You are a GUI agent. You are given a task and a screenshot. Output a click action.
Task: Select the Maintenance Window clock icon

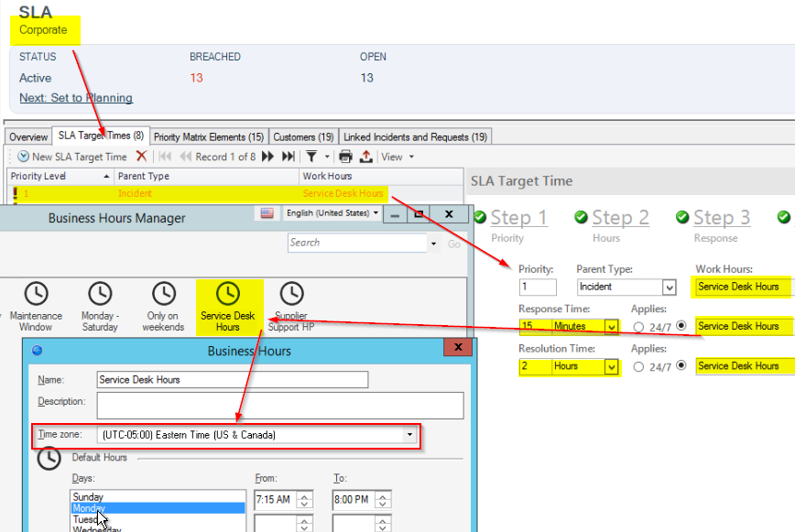(x=35, y=295)
